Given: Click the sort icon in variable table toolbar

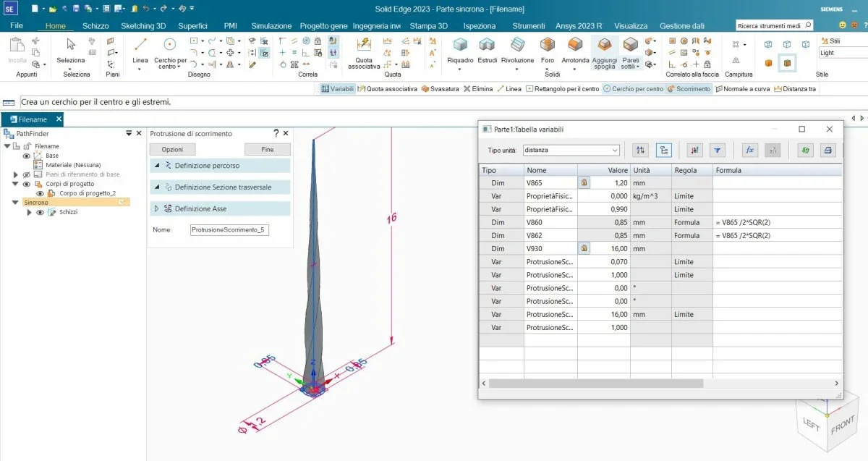Looking at the screenshot, I should [640, 150].
